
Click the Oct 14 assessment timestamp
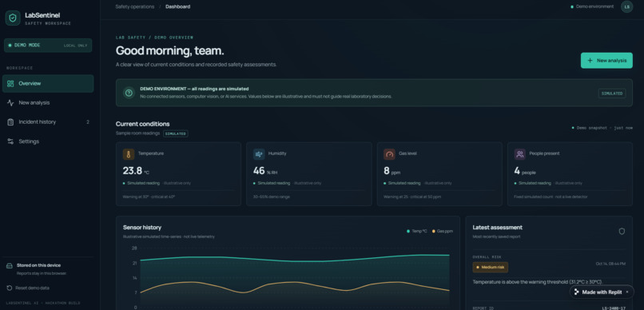click(x=610, y=264)
